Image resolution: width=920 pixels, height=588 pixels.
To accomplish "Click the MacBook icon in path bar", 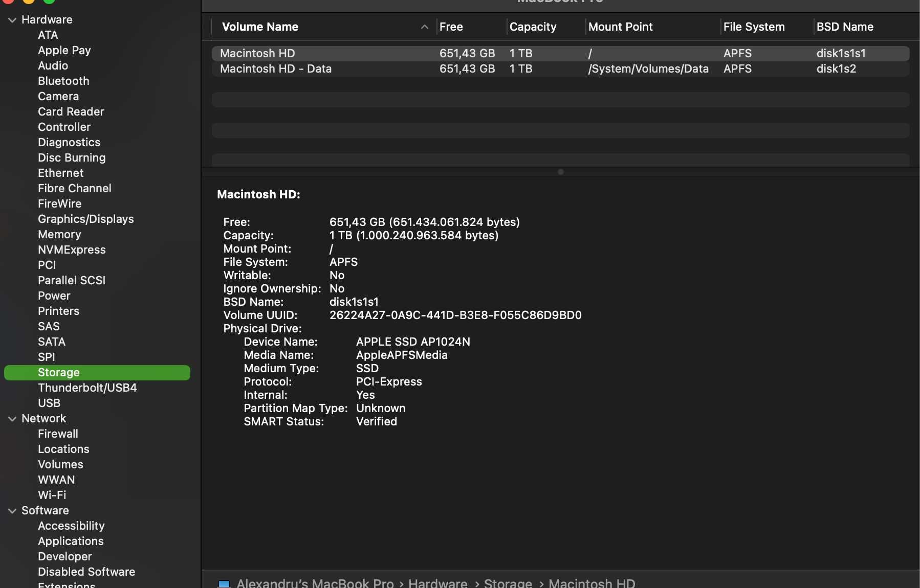I will tap(224, 584).
